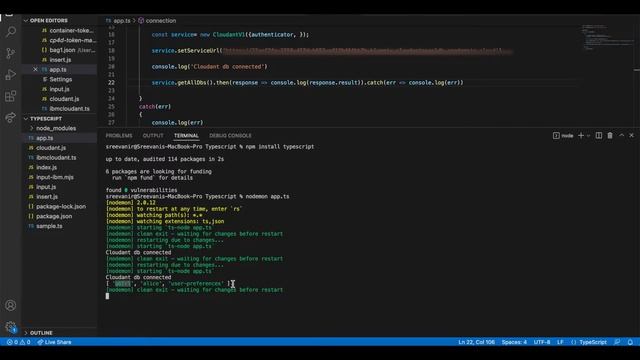Switch to the Debug Console tab

point(230,136)
